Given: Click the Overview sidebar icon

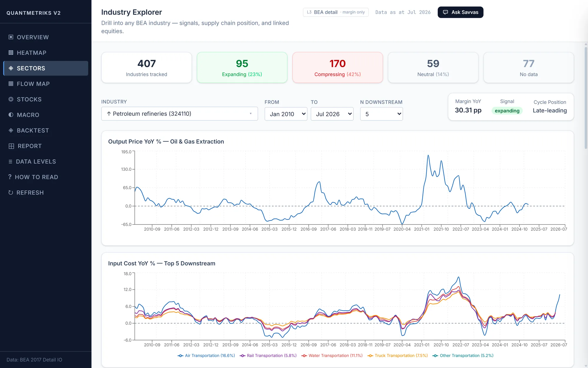Looking at the screenshot, I should [11, 37].
